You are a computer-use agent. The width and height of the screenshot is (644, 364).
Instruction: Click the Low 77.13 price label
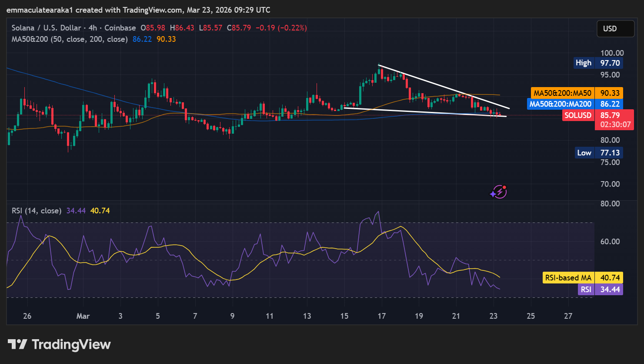pos(598,153)
